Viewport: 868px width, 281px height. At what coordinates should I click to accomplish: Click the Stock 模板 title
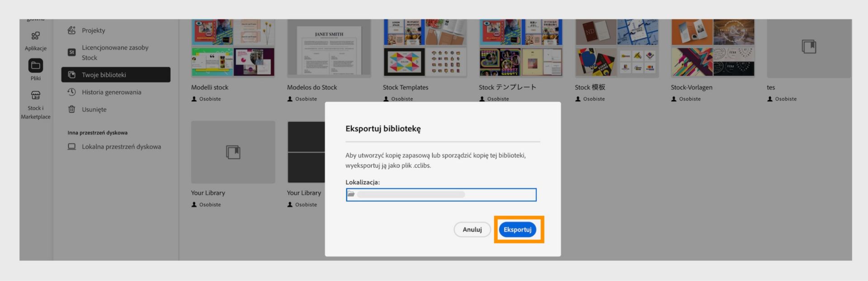[590, 87]
